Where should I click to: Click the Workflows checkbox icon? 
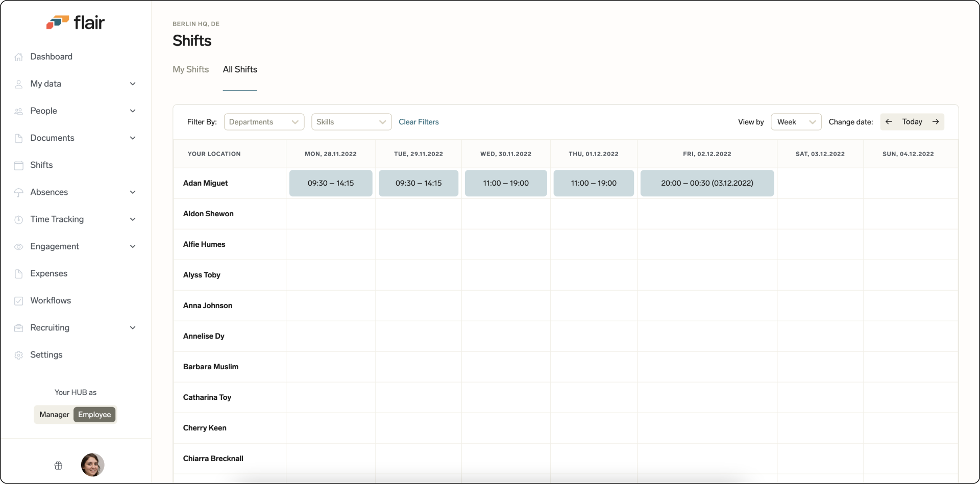pyautogui.click(x=19, y=300)
